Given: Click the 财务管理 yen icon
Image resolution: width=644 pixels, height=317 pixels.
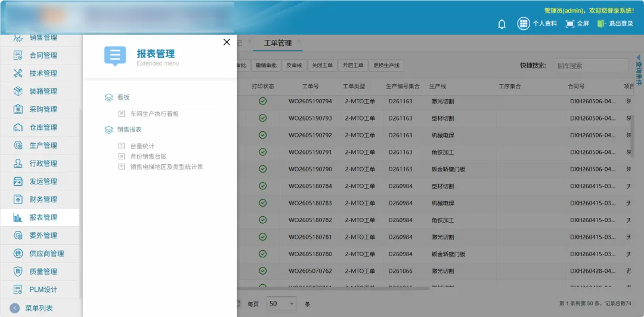Looking at the screenshot, I should pos(18,199).
